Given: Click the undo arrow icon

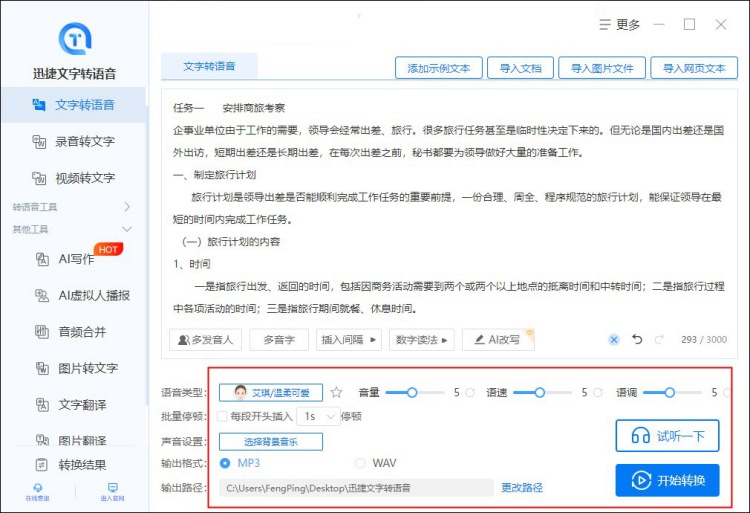Looking at the screenshot, I should click(637, 339).
